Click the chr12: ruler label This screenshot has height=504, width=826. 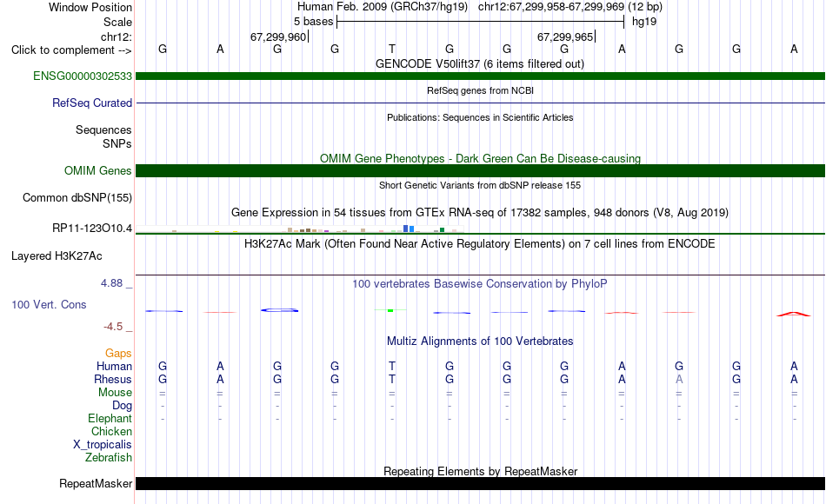click(x=116, y=36)
